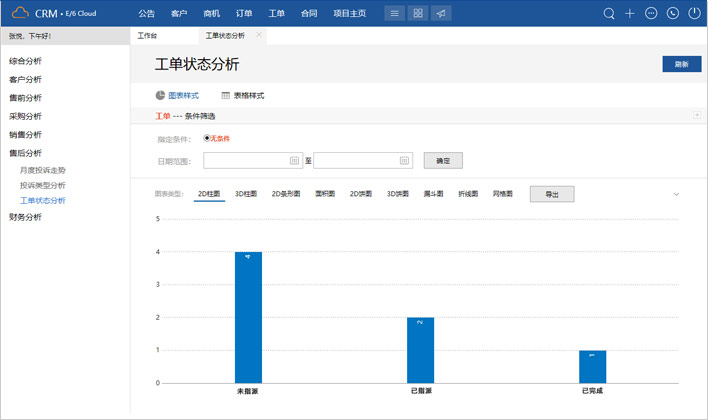Click the paper plane send icon
Screen dimensions: 708x420
click(x=441, y=14)
